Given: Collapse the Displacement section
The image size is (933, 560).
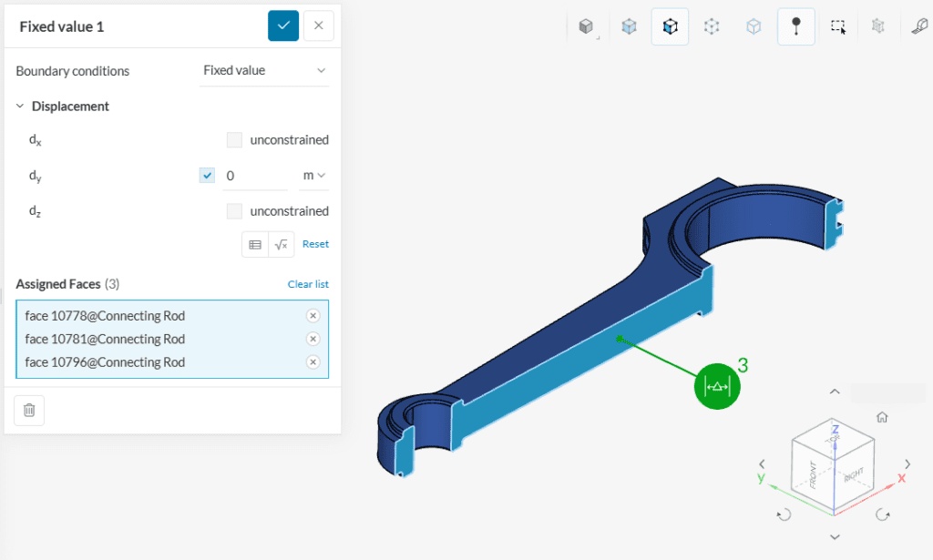Looking at the screenshot, I should click(x=21, y=107).
